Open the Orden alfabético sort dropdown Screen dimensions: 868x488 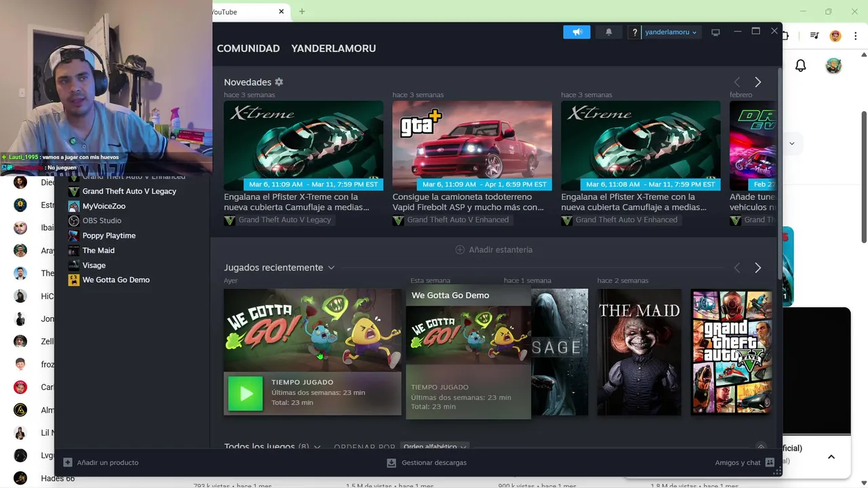point(434,447)
